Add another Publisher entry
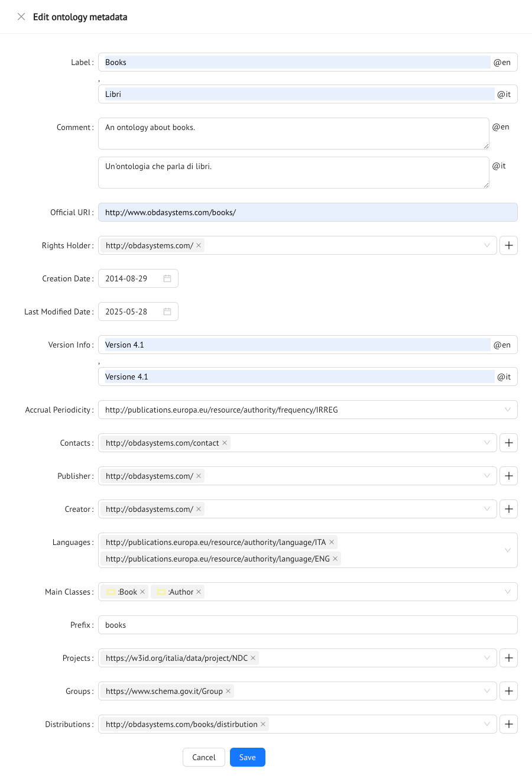 508,475
